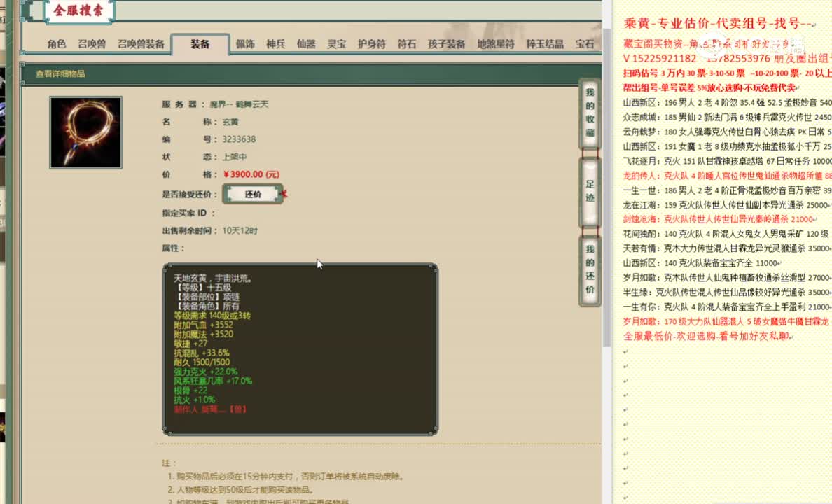Screen dimensions: 832x504
Task: Click the 天地玄黄，宇宙洪荒 description line
Action: tap(213, 278)
